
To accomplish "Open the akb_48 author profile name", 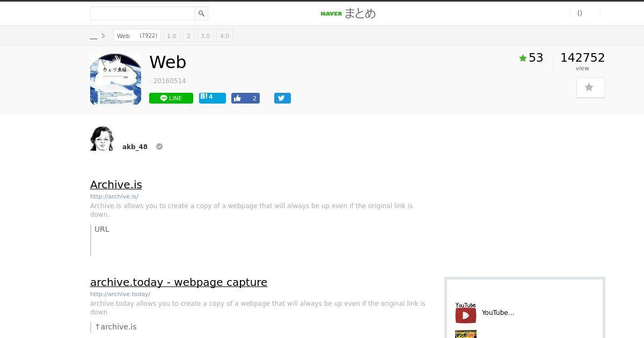I will pyautogui.click(x=135, y=147).
